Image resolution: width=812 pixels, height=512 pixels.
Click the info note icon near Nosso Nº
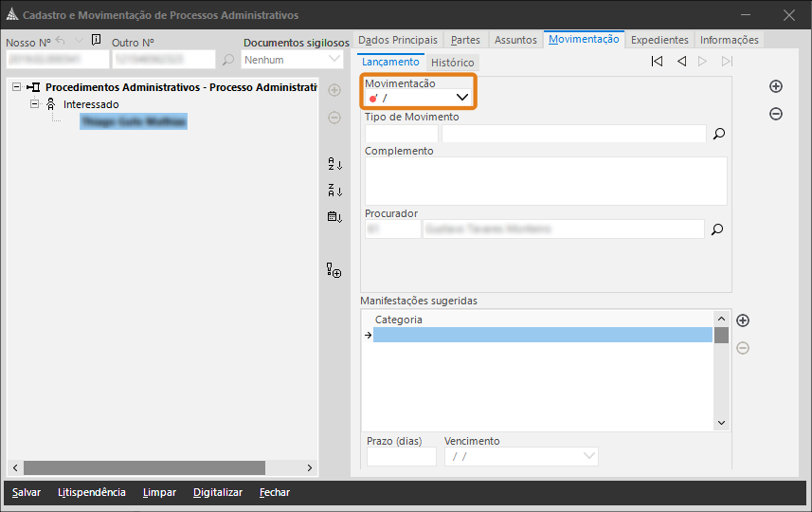[x=96, y=40]
